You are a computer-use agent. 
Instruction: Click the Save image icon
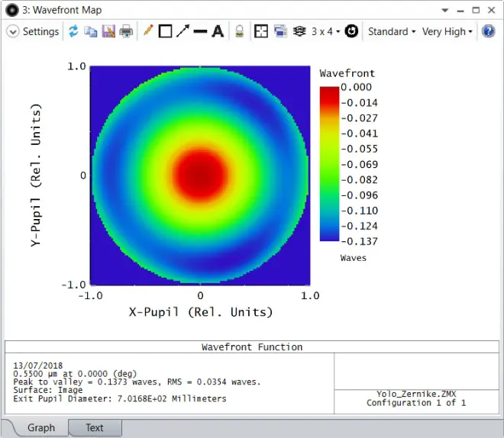108,31
